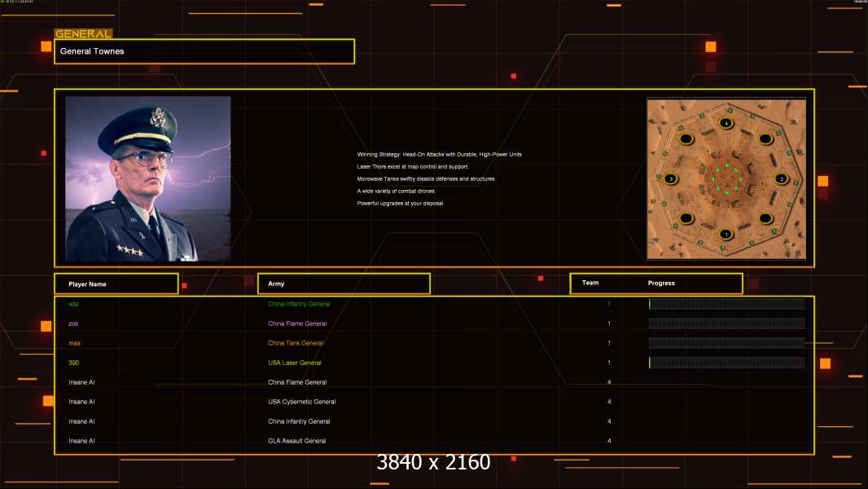Click 'Laser Thors excel at map control' line
The width and height of the screenshot is (868, 489).
(x=412, y=167)
